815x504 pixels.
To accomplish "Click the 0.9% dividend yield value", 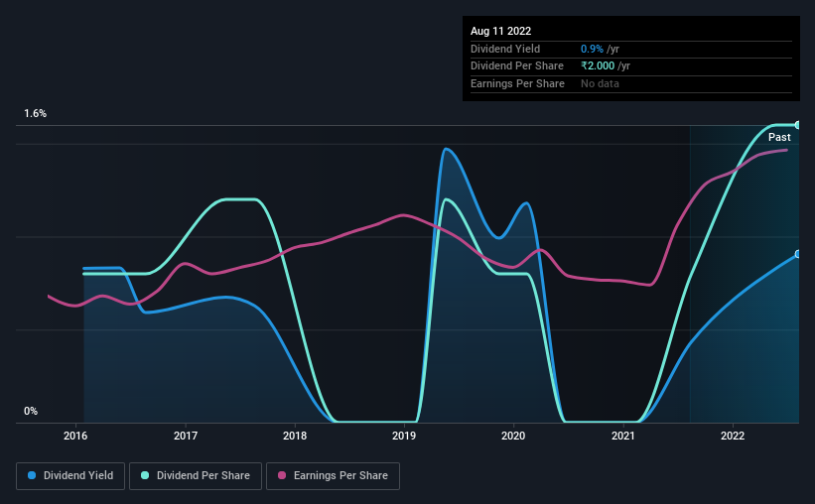I will pyautogui.click(x=592, y=49).
